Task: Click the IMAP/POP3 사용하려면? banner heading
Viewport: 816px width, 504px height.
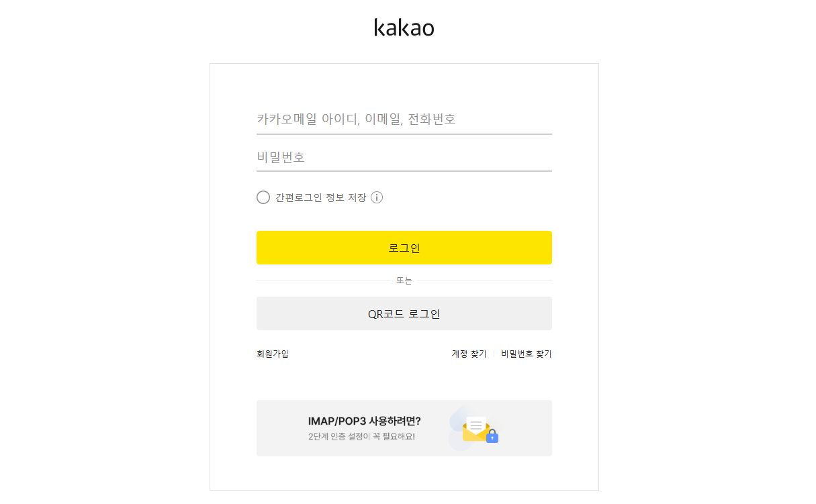Action: (365, 421)
